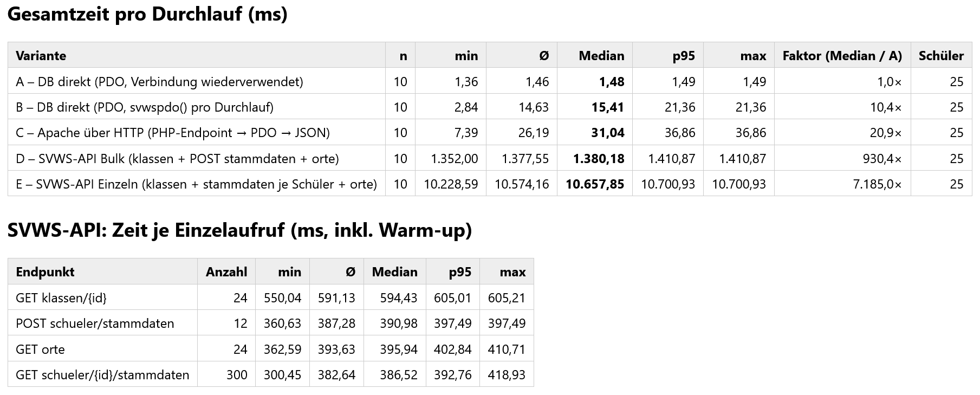The image size is (980, 395).
Task: Click the 'D – SVWS-API Bulk' row label
Action: click(178, 159)
